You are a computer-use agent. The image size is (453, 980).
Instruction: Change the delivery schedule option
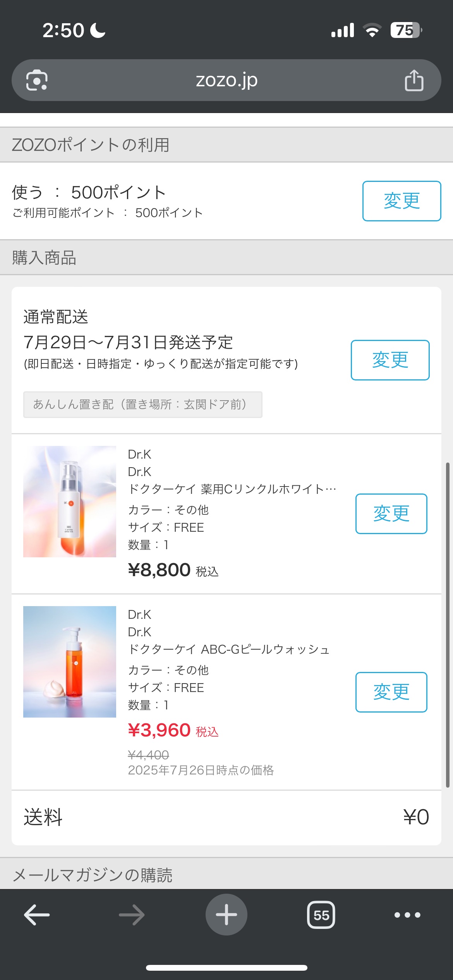[x=390, y=360]
